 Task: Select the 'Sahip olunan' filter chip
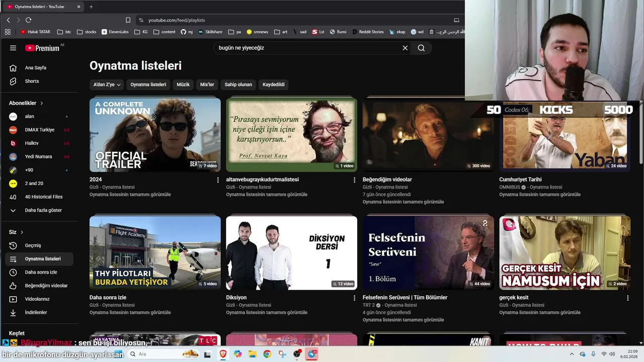click(x=238, y=84)
